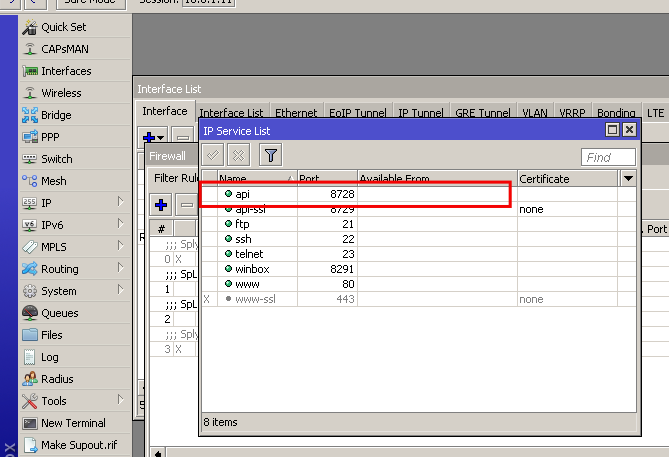Close the IP Service List window
Screen dimensions: 669x457
629,130
